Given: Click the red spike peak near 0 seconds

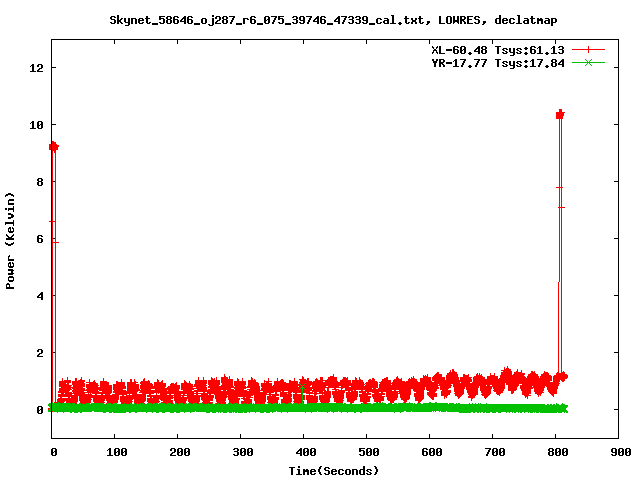Looking at the screenshot, I should [x=53, y=147].
